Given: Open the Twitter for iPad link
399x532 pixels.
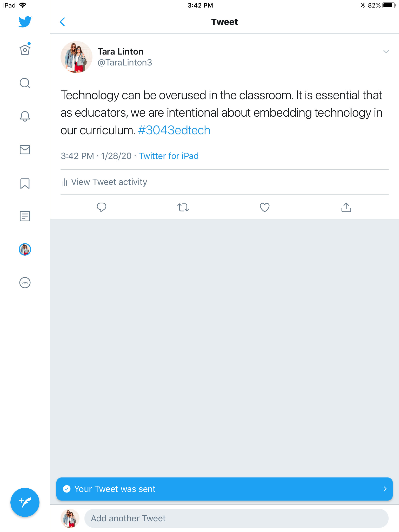Looking at the screenshot, I should pyautogui.click(x=169, y=156).
